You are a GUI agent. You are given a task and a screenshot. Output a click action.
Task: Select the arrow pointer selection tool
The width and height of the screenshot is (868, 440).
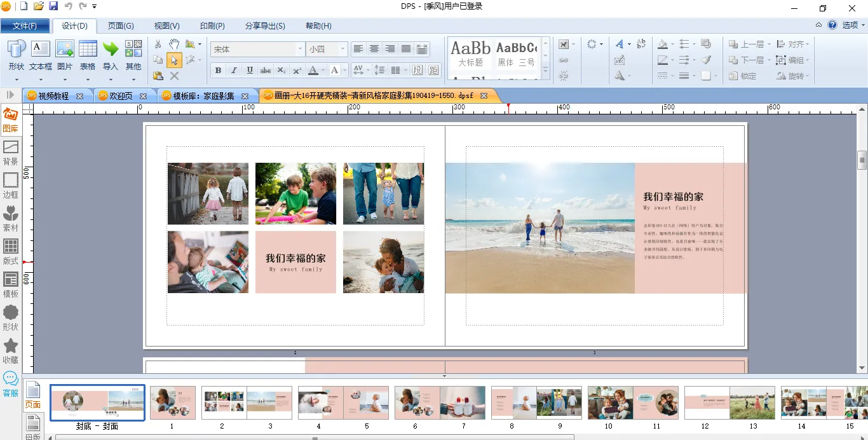174,60
